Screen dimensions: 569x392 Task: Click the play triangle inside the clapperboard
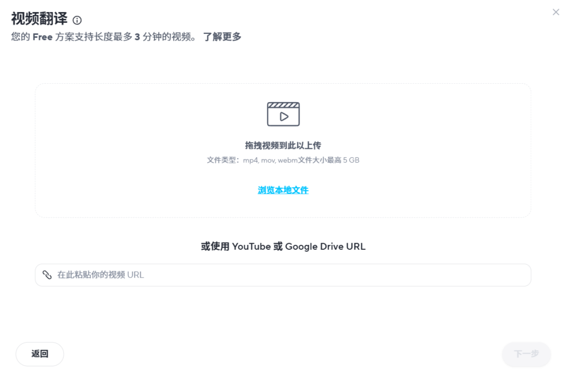284,117
